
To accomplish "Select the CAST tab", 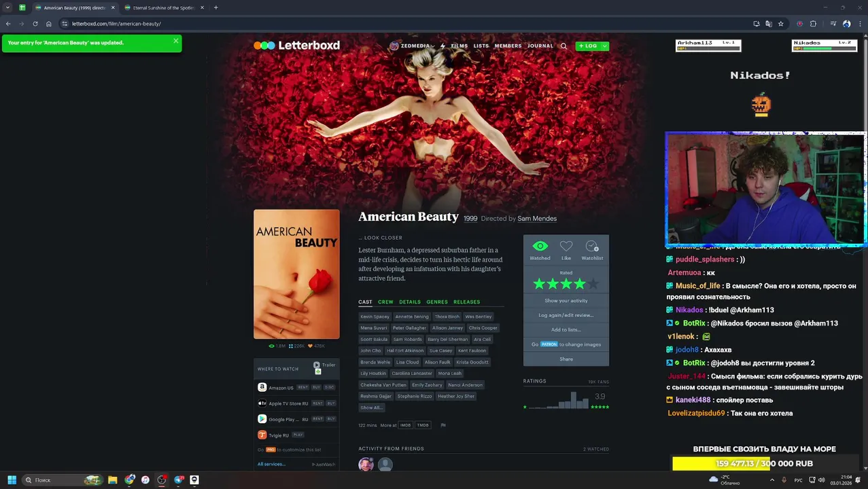I will click(x=365, y=302).
